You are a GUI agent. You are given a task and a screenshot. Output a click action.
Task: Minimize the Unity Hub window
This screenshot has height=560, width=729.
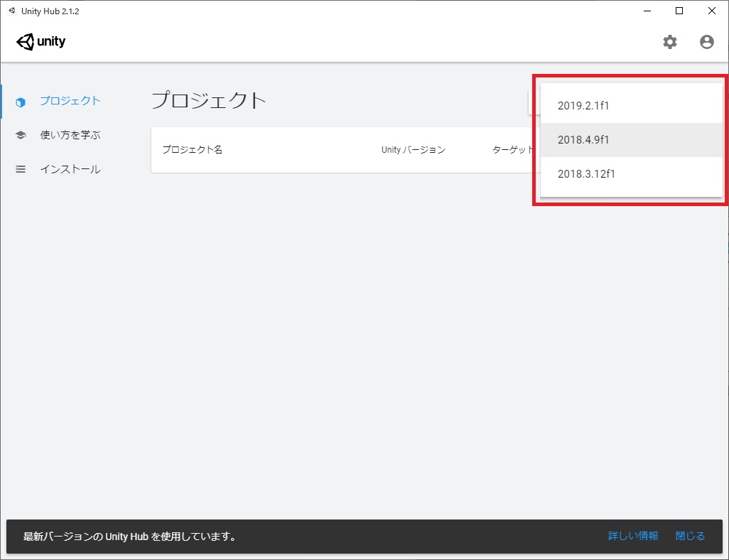coord(647,11)
